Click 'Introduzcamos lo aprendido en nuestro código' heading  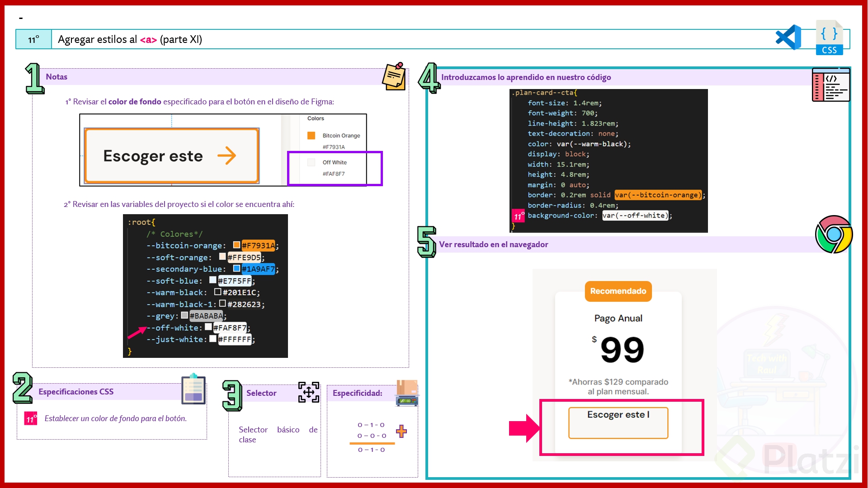pyautogui.click(x=526, y=77)
